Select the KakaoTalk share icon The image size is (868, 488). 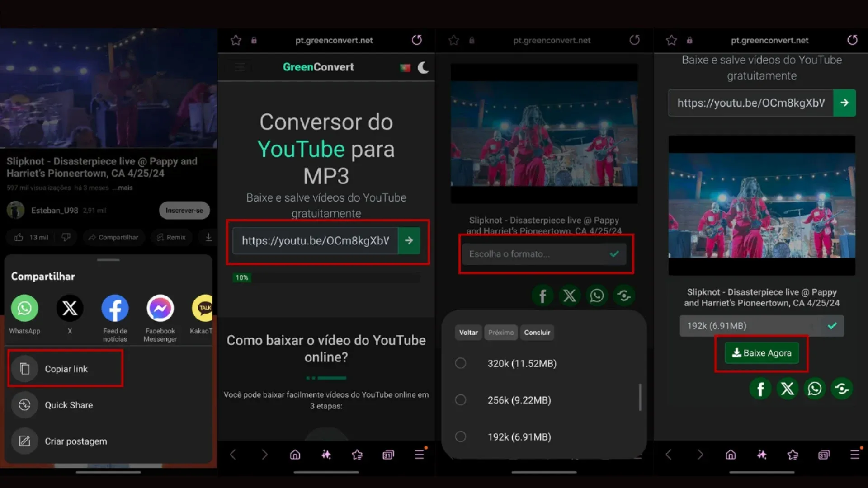tap(203, 308)
